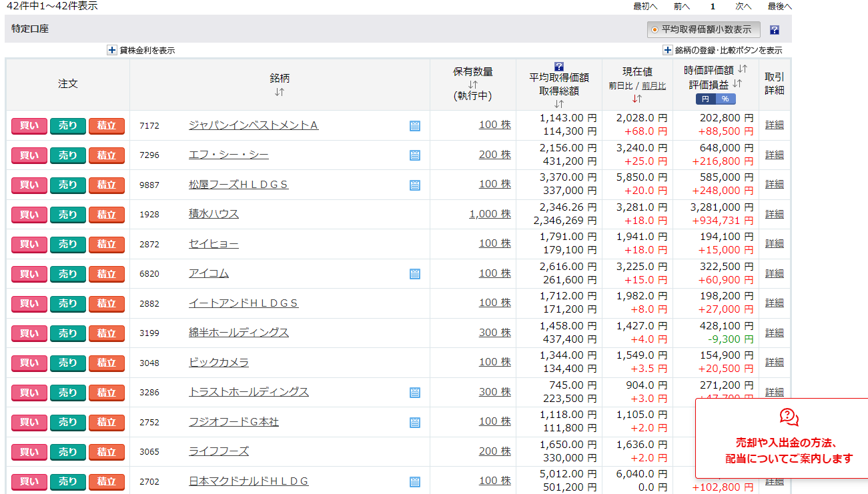The height and width of the screenshot is (494, 868).
Task: Go to 次へ page link
Action: pos(743,6)
